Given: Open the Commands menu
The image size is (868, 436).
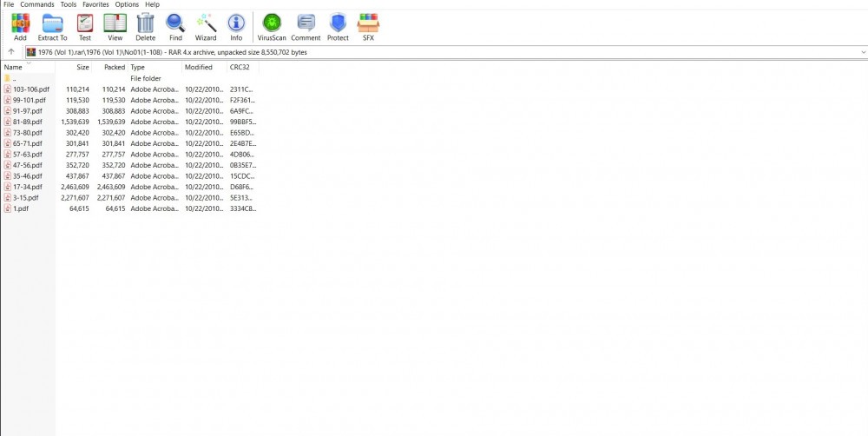Looking at the screenshot, I should tap(37, 4).
